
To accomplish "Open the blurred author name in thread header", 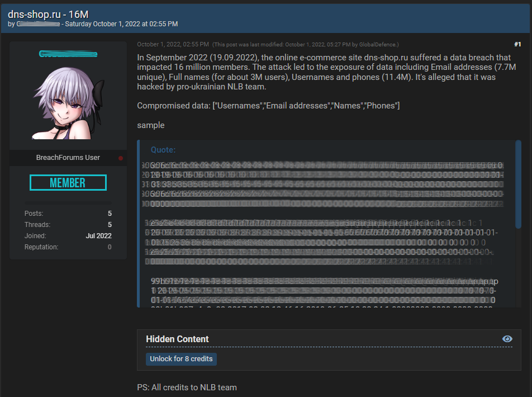I will [x=38, y=24].
